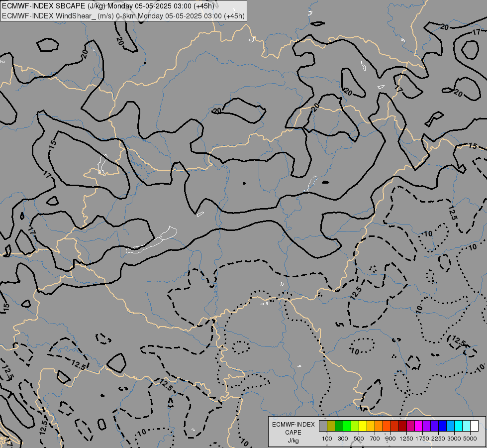Viewport: 487px width, 448px height.
Task: Click the ECMWF-INDEX WindShear title line
Action: (123, 16)
